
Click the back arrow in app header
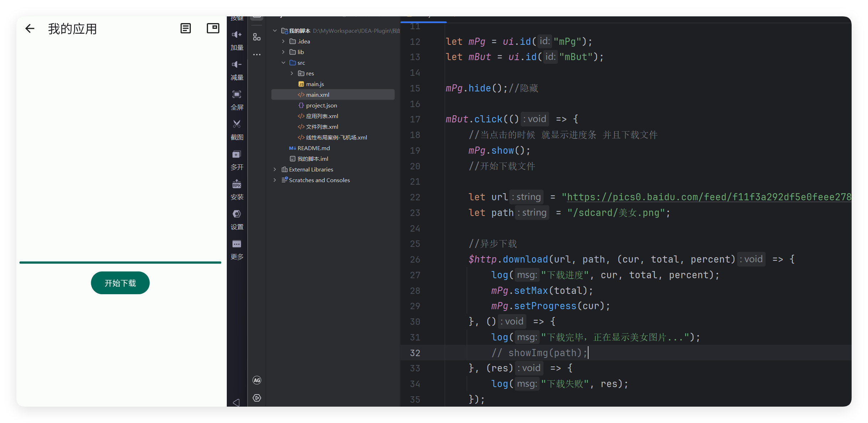click(30, 28)
